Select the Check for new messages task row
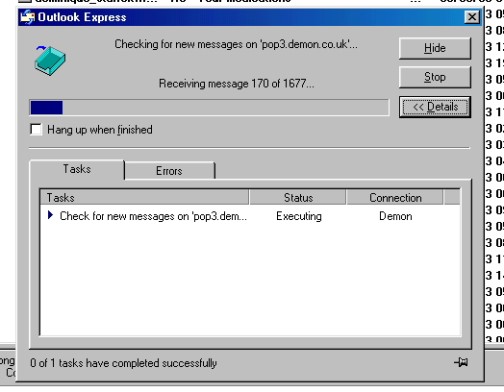This screenshot has width=504, height=392. [x=250, y=216]
